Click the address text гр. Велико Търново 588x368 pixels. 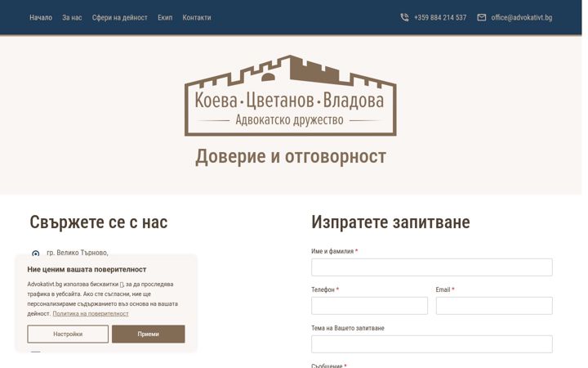[78, 253]
